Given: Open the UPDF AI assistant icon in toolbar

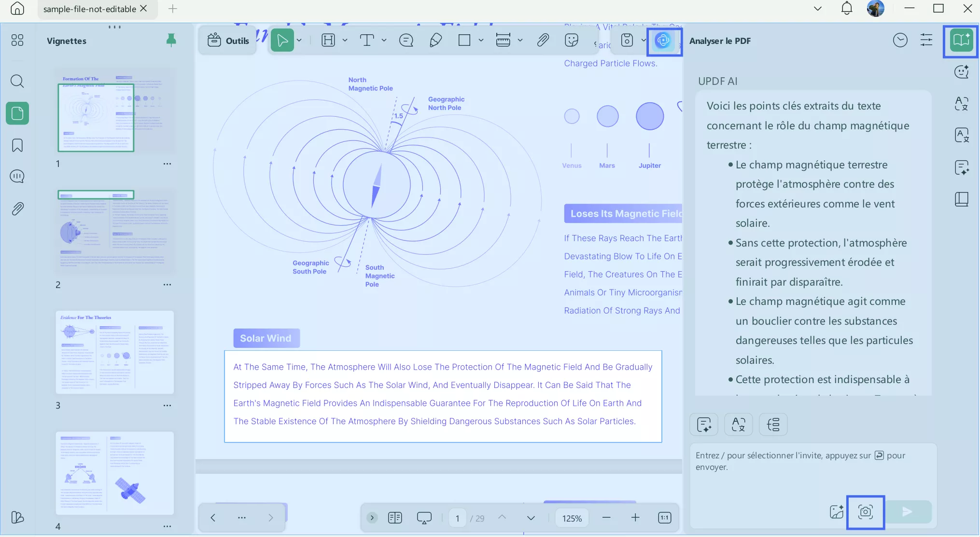Looking at the screenshot, I should 663,41.
